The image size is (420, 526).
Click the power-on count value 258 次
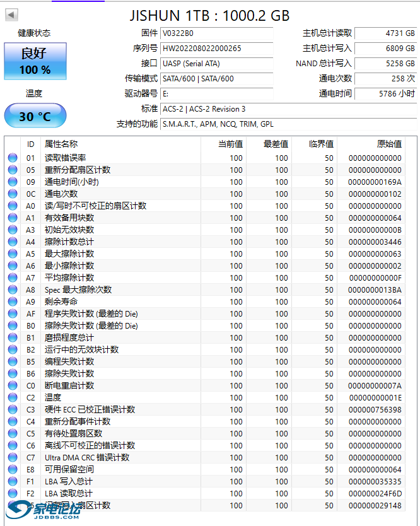point(386,78)
